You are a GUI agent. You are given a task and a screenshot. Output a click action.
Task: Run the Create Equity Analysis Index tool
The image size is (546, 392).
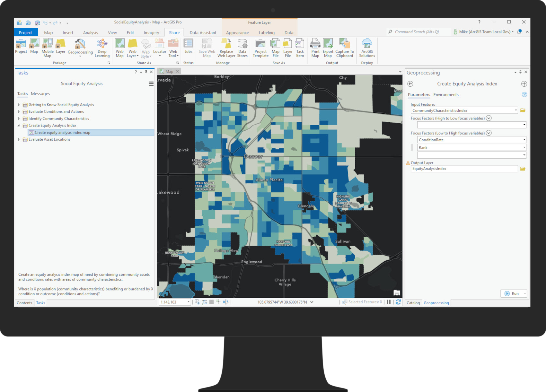pos(513,293)
